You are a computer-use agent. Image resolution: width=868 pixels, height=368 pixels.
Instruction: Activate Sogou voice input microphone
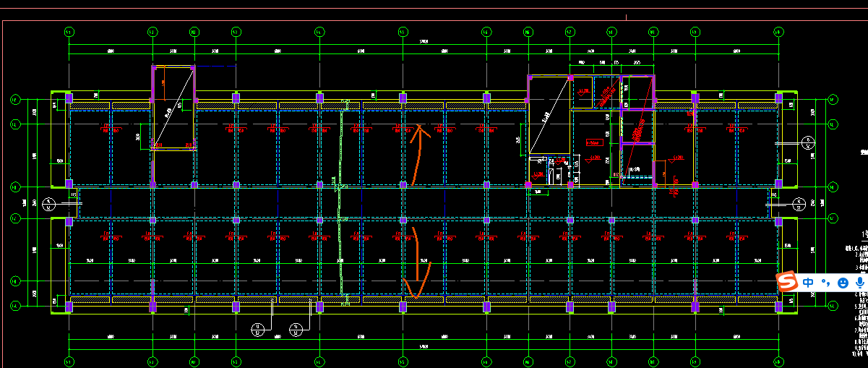click(x=859, y=283)
